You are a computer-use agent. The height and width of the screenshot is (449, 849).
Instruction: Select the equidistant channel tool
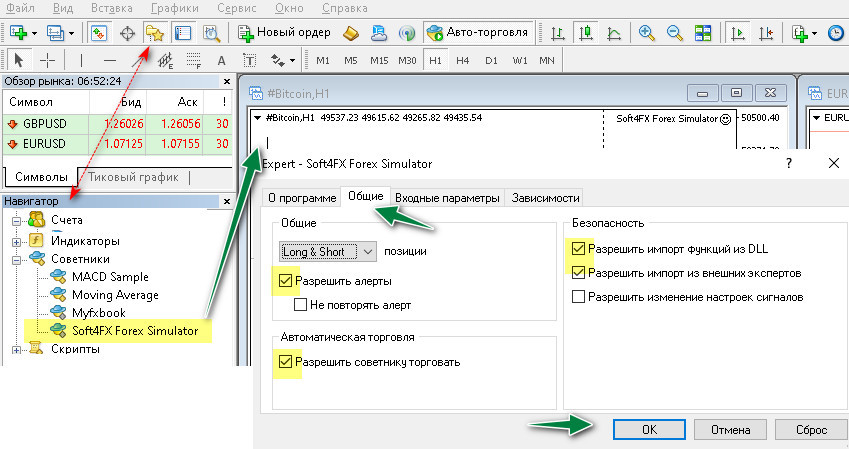165,60
